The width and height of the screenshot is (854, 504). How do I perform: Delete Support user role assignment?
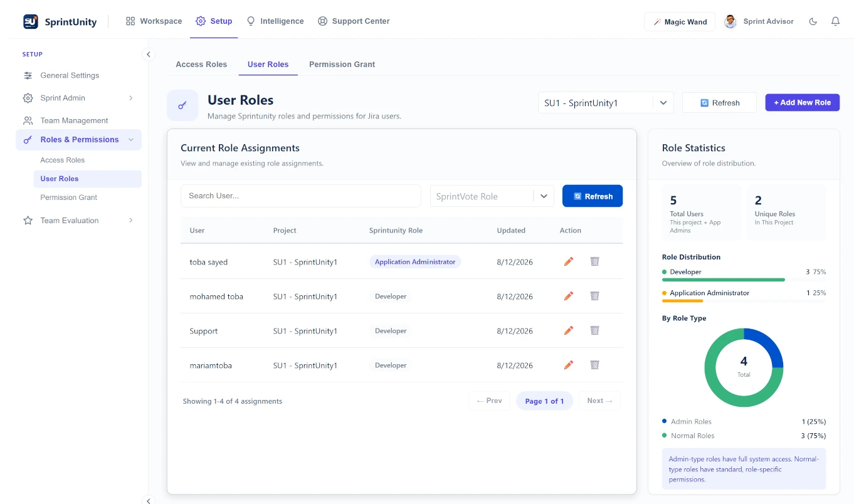point(594,330)
